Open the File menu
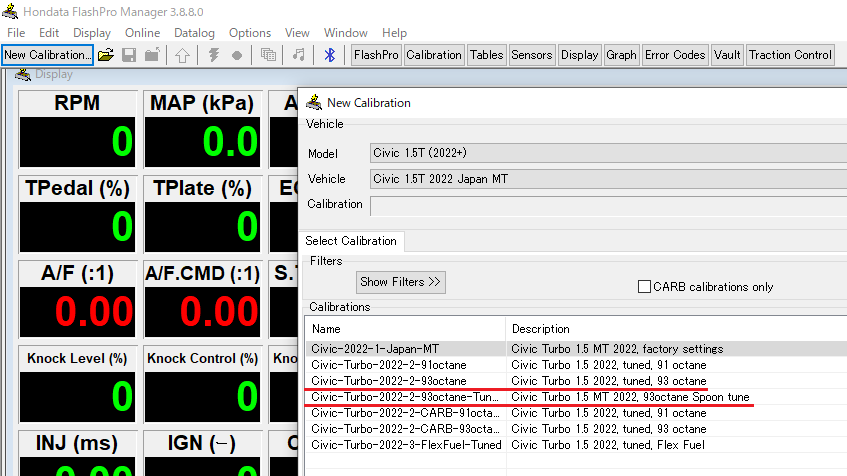The height and width of the screenshot is (476, 847). coord(16,33)
